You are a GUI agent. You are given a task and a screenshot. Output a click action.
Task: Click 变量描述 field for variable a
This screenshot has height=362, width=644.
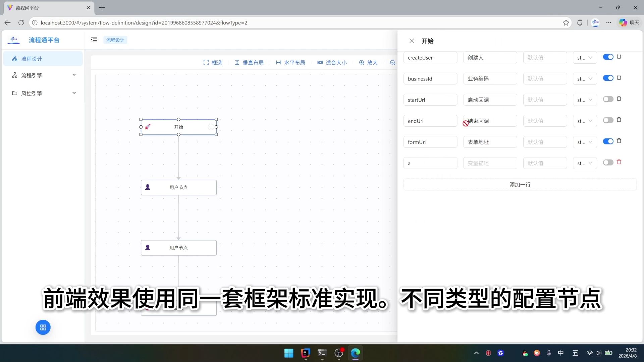coord(490,163)
